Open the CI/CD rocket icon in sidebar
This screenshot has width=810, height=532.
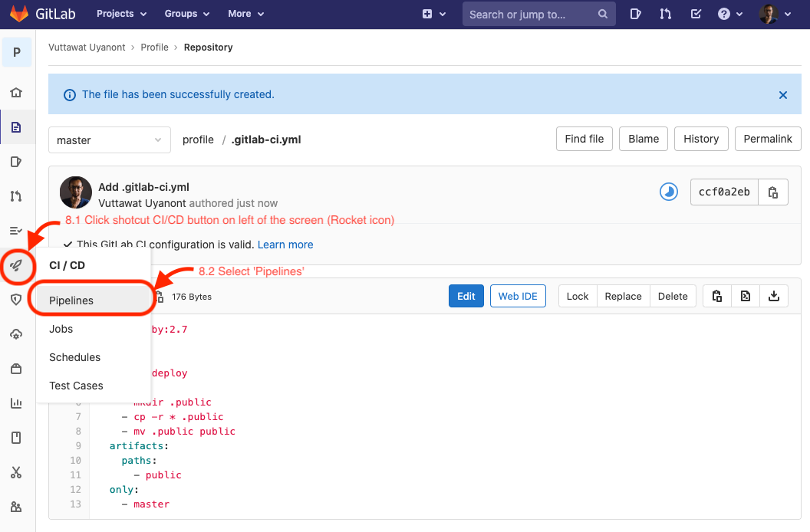click(x=17, y=266)
